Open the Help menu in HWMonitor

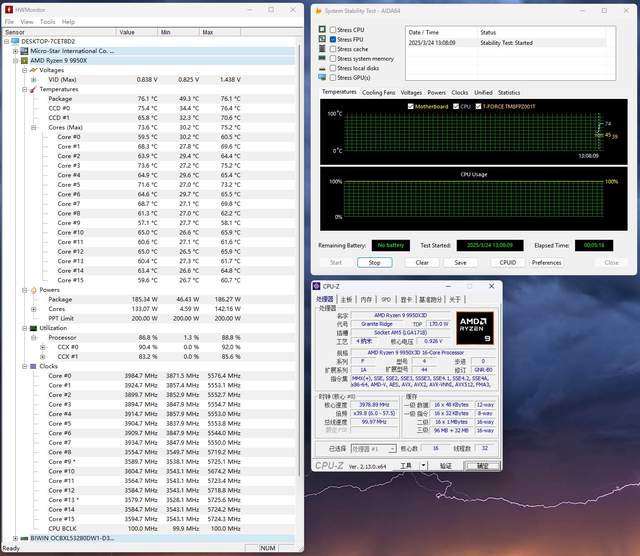68,22
